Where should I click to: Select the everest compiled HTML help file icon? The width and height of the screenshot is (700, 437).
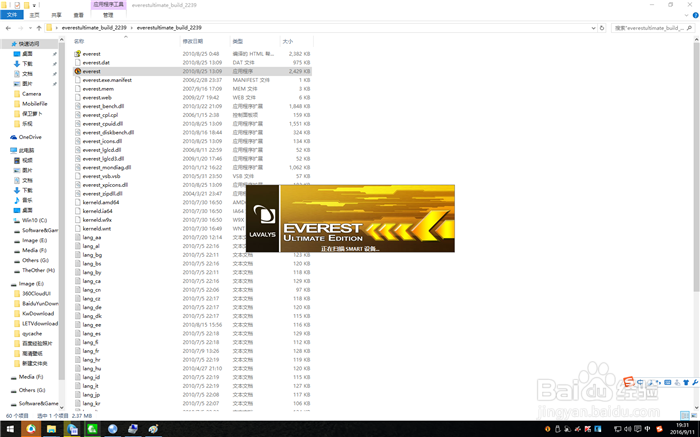coord(78,54)
